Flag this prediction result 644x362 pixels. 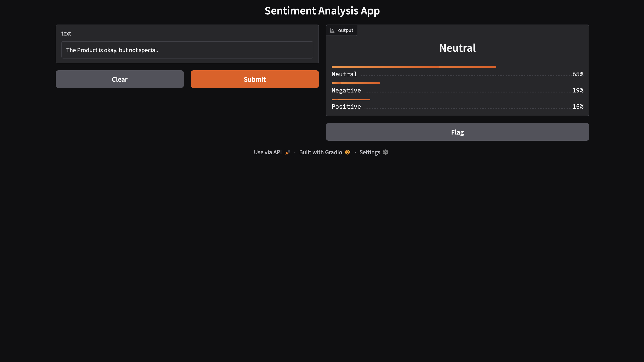click(457, 132)
